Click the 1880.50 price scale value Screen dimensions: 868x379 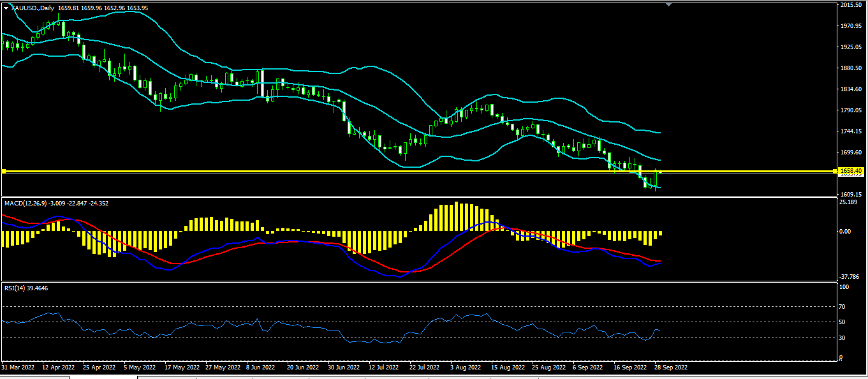coord(852,68)
